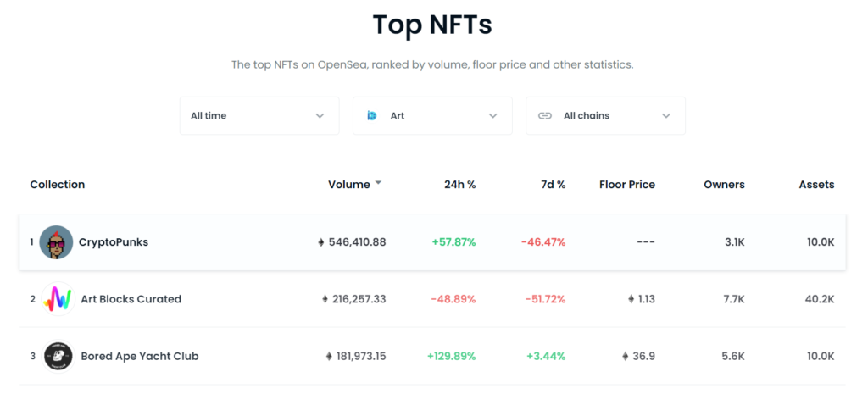Sort by the Floor Price column header
The width and height of the screenshot is (868, 394).
tap(627, 185)
